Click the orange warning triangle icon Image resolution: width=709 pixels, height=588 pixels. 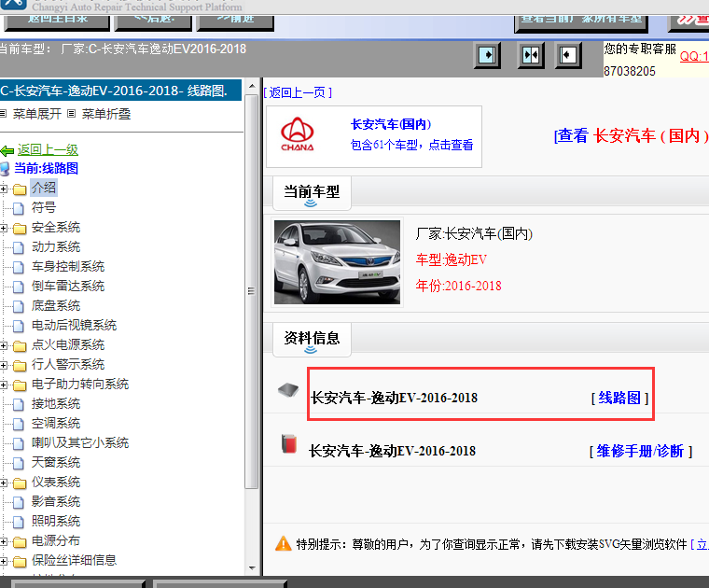pos(283,544)
